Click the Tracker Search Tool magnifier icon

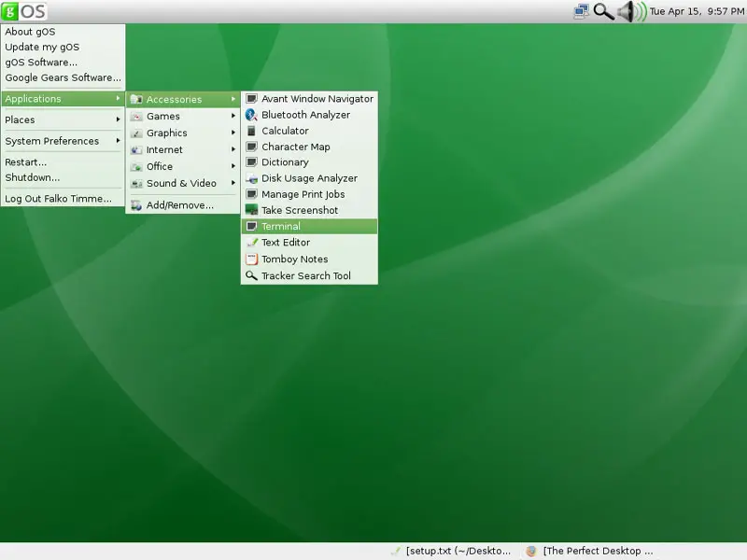coord(251,275)
